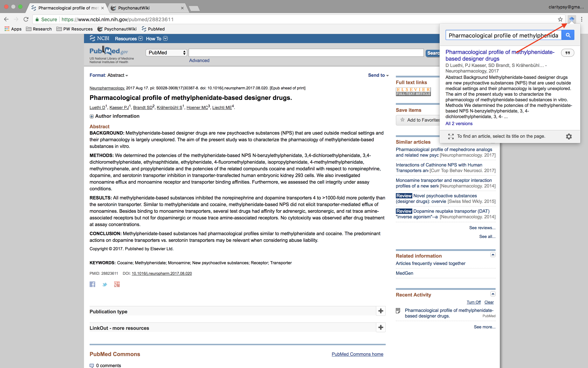Expand the Publication type section
The height and width of the screenshot is (368, 588).
click(x=381, y=311)
